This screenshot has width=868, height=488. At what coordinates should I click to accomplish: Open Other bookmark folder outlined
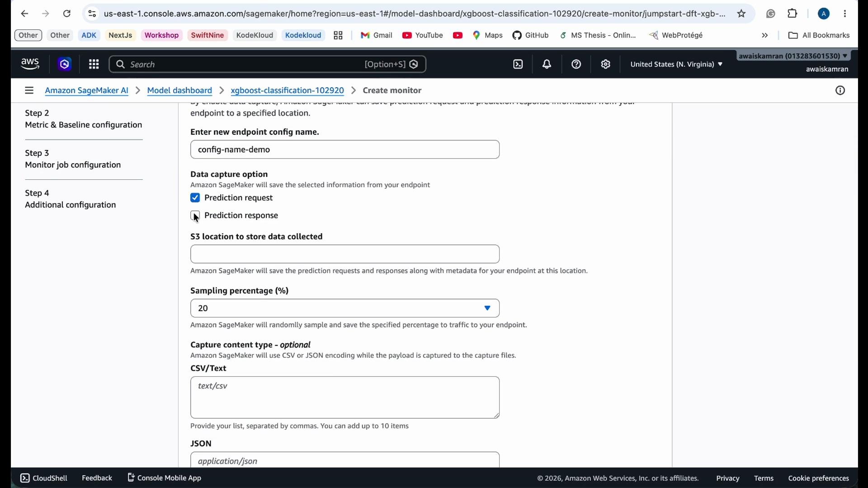click(x=28, y=36)
